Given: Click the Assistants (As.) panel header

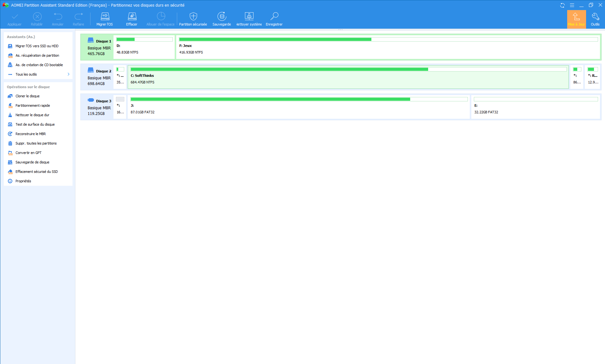Looking at the screenshot, I should point(21,37).
